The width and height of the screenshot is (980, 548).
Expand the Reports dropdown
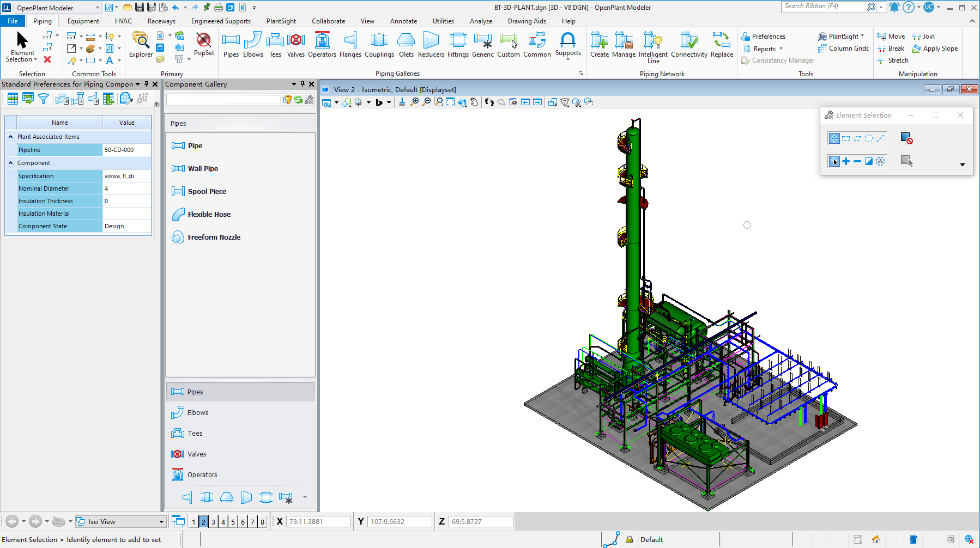click(x=781, y=48)
